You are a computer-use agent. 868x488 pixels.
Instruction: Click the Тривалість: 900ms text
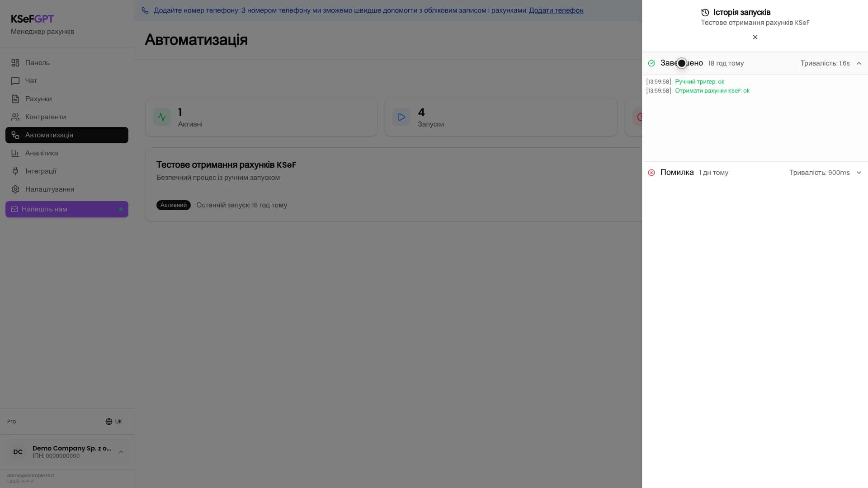tap(819, 173)
